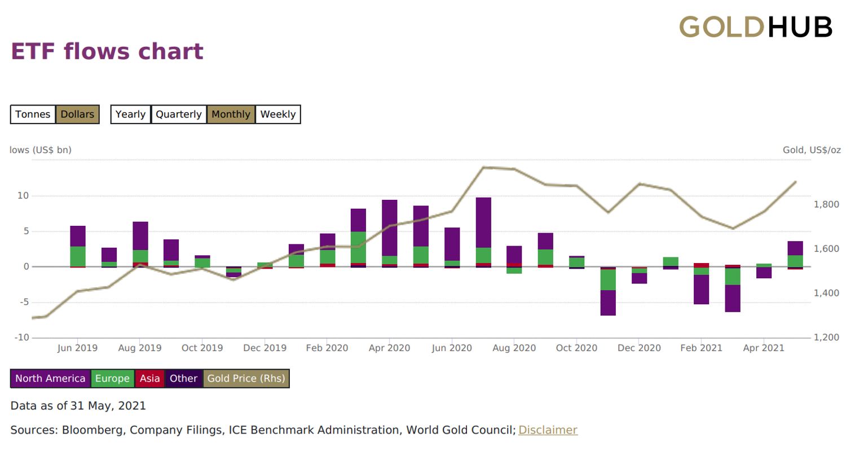
Task: Switch units to Tonnes
Action: coord(33,115)
